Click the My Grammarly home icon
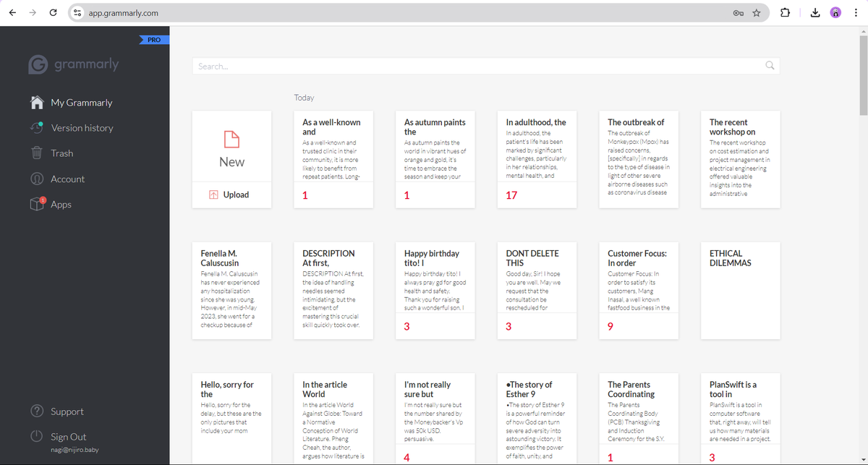Image resolution: width=868 pixels, height=465 pixels. click(38, 102)
